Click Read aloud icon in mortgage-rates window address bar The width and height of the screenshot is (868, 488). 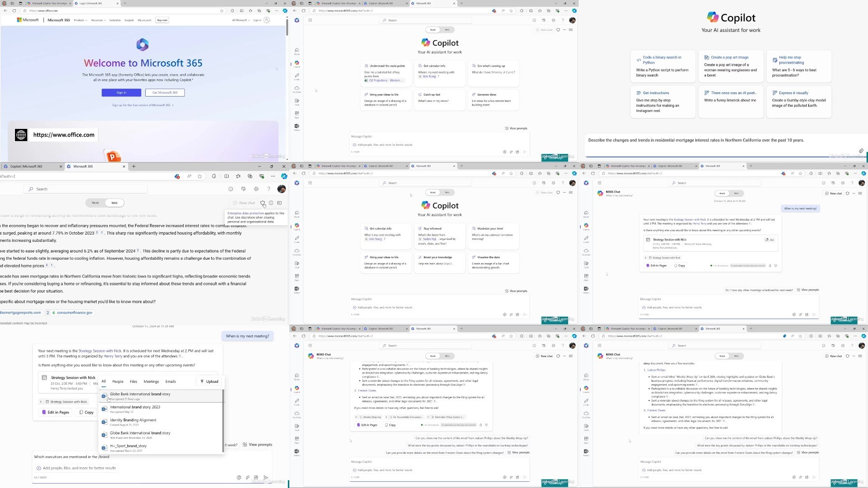click(x=189, y=176)
